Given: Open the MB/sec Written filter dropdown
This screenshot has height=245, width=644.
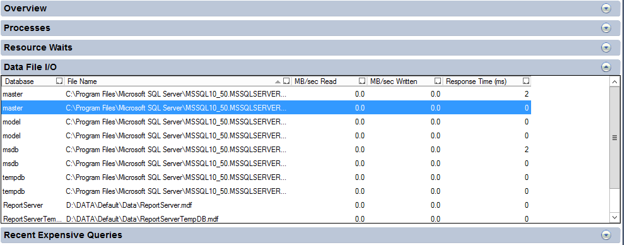Looking at the screenshot, I should pos(438,81).
